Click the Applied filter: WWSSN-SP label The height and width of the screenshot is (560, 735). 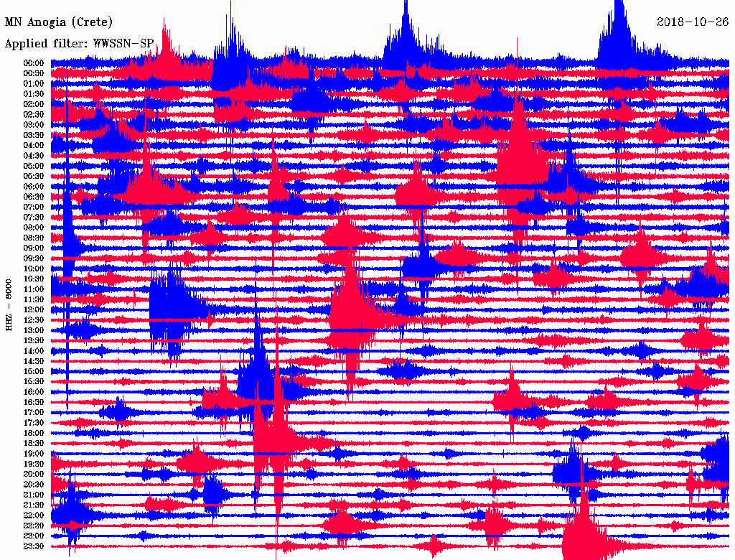(x=79, y=44)
